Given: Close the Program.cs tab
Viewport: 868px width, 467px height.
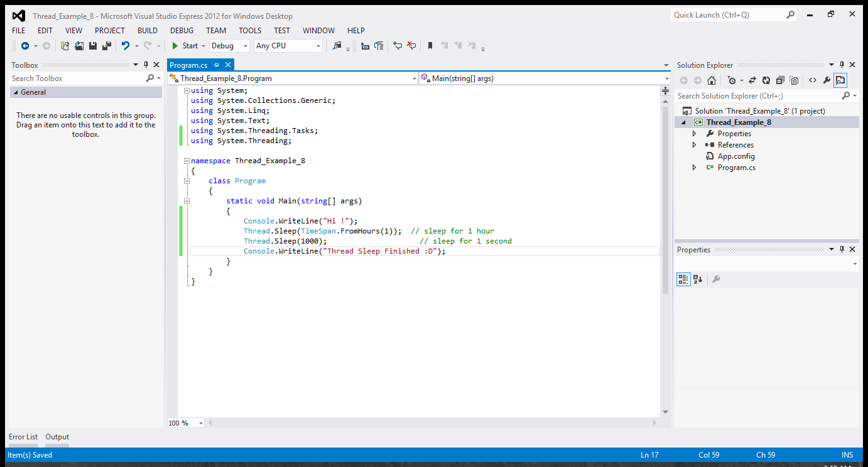Looking at the screenshot, I should point(228,65).
